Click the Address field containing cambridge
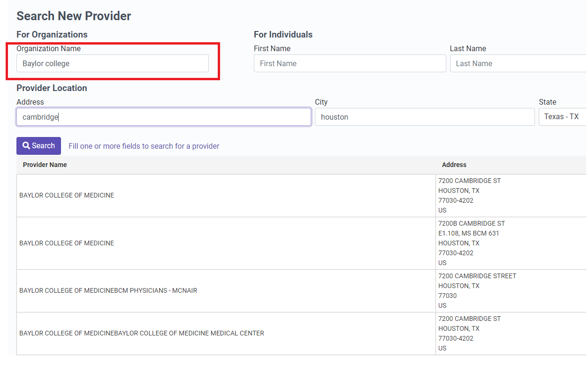 (164, 117)
